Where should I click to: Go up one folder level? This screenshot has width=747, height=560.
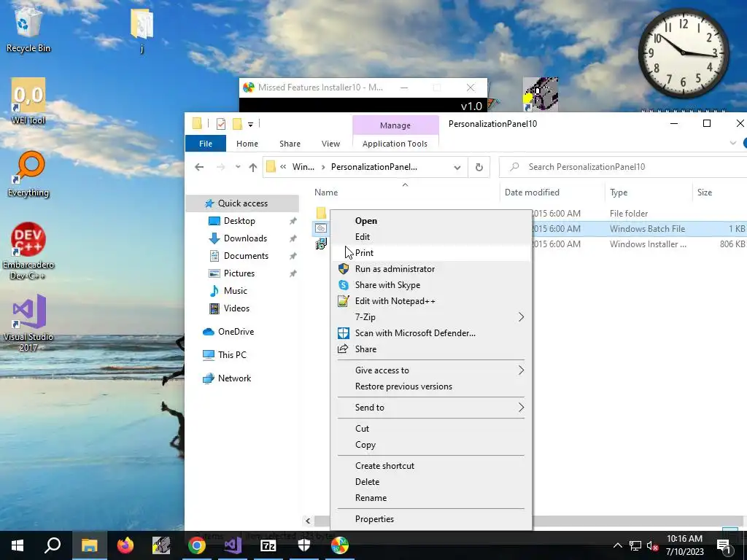coord(253,167)
